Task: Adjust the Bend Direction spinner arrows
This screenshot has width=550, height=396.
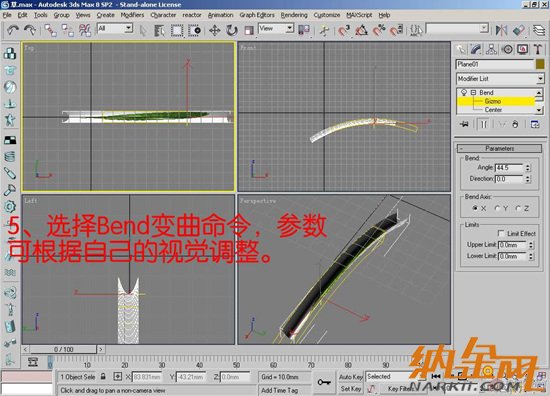Action: 528,179
